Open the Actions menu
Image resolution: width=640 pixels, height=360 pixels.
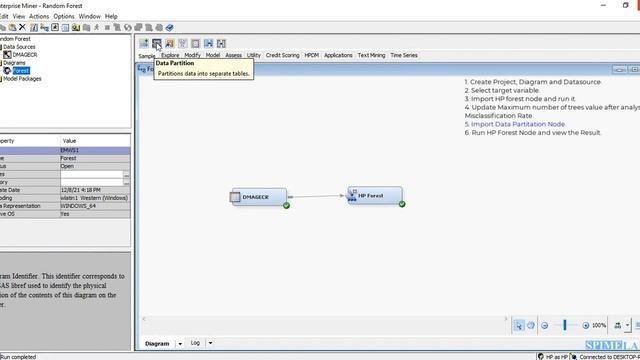[x=39, y=16]
